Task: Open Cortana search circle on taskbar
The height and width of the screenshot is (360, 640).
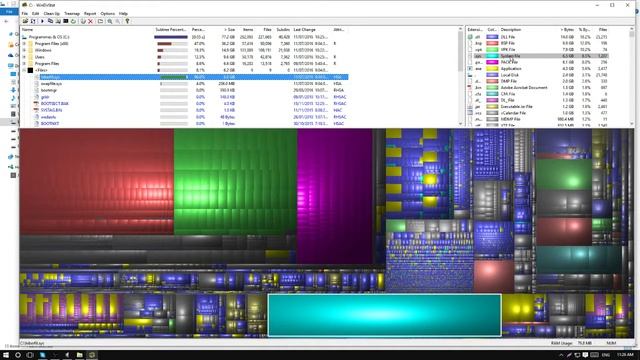Action: pyautogui.click(x=18, y=355)
